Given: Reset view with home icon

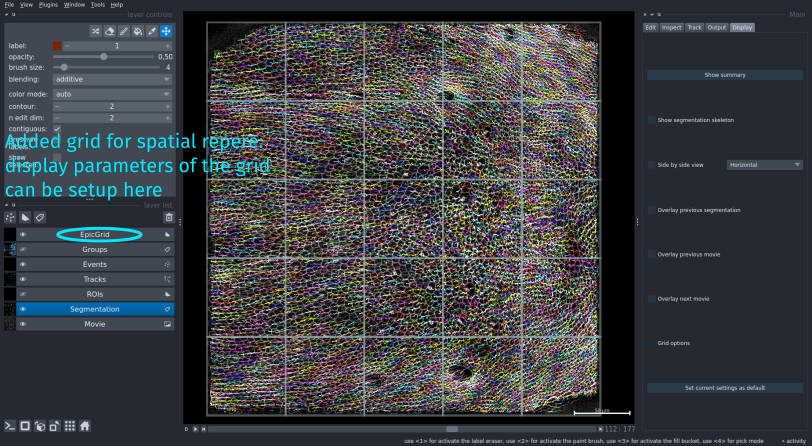Looking at the screenshot, I should [84, 425].
